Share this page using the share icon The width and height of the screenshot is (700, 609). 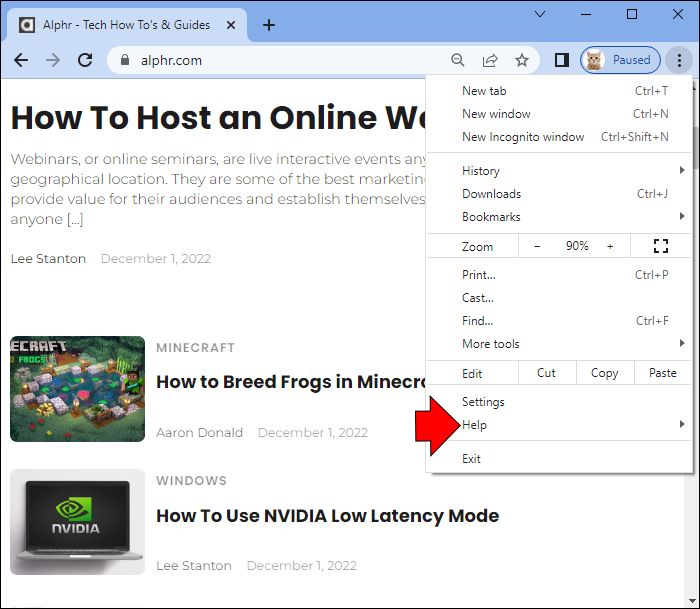[490, 60]
